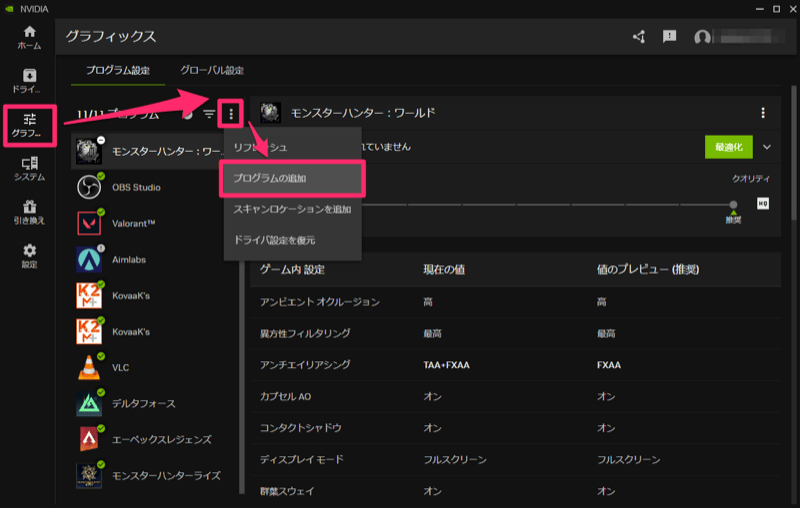Image resolution: width=800 pixels, height=508 pixels.
Task: Click the 群葉スウェイ setting row
Action: click(x=515, y=491)
